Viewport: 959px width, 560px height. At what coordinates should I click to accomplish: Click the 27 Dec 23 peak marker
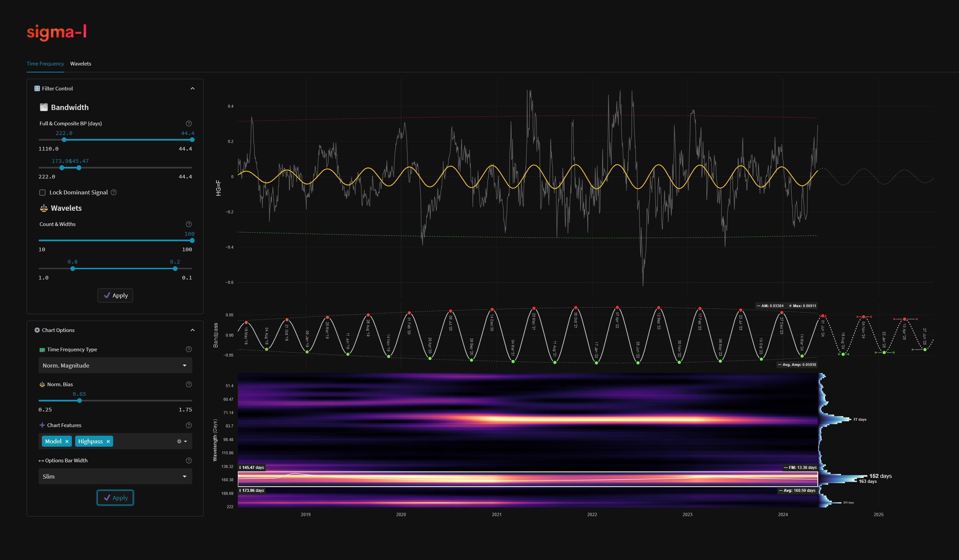782,313
